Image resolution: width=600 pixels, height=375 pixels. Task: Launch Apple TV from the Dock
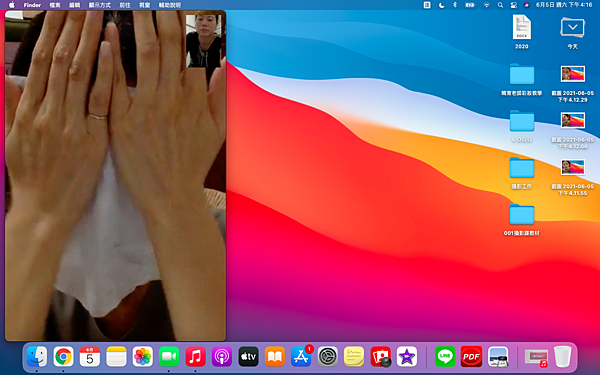tap(248, 357)
